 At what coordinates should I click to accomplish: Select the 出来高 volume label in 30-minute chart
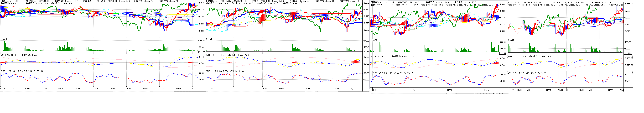(x=374, y=40)
